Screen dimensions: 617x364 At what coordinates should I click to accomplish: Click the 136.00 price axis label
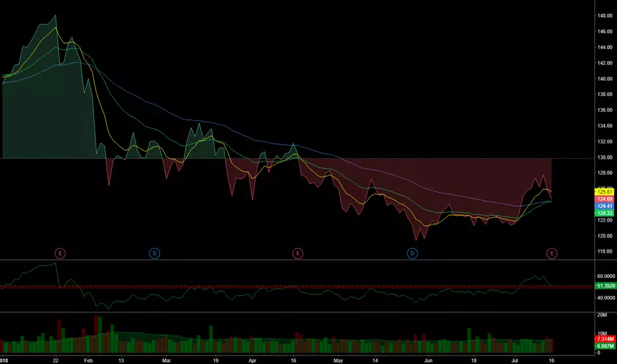coord(605,110)
